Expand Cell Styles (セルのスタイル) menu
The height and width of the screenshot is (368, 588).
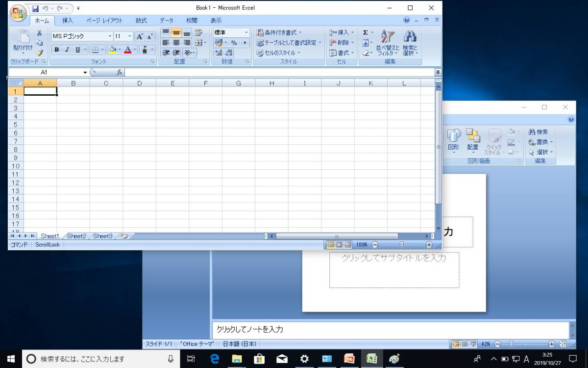click(278, 53)
